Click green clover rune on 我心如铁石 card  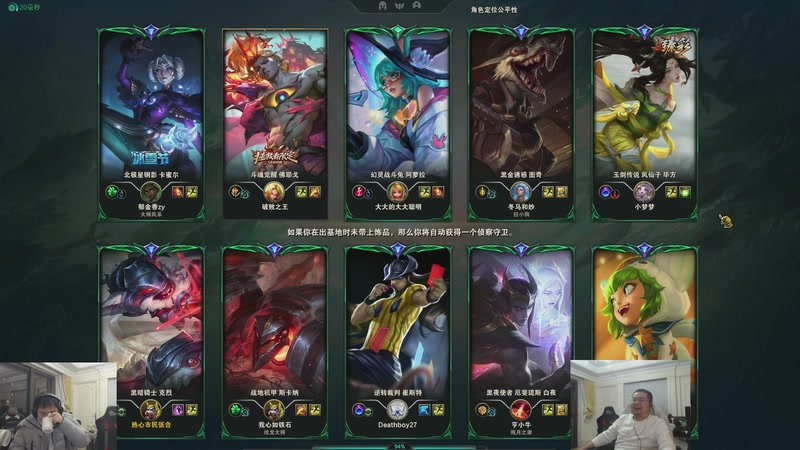[235, 409]
